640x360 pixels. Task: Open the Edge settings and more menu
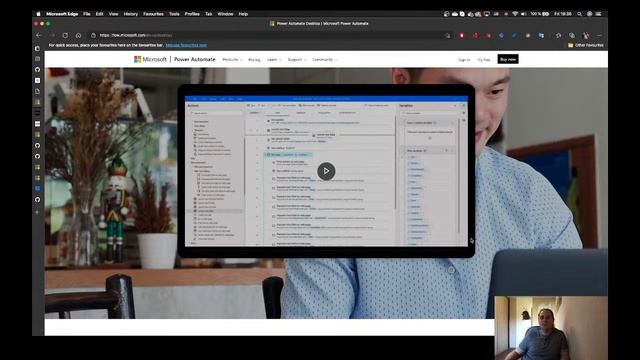click(x=599, y=36)
